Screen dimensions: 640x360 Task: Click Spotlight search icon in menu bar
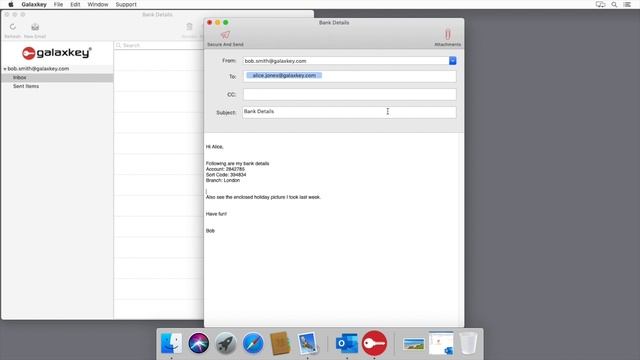614,4
